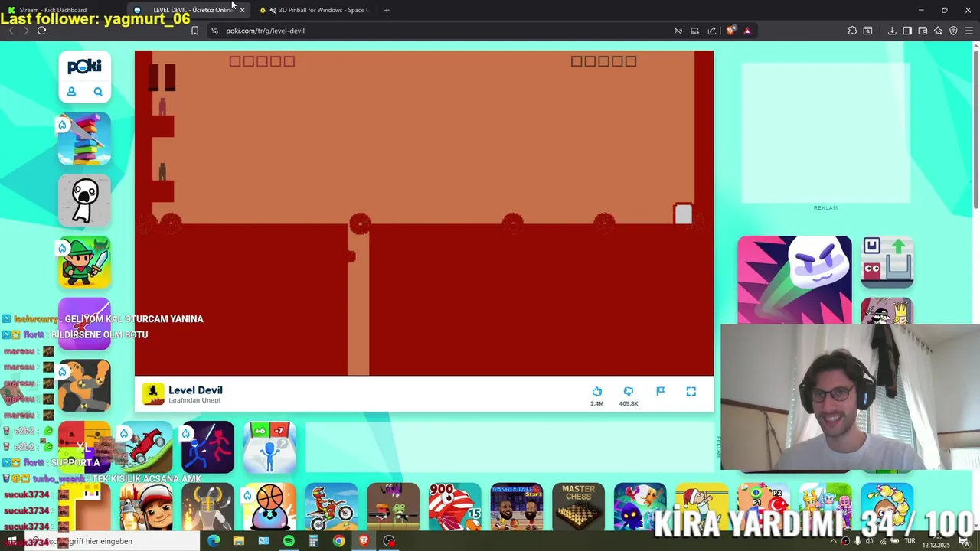Bookmark this page
Viewport: 980px width, 551px height.
click(x=194, y=31)
